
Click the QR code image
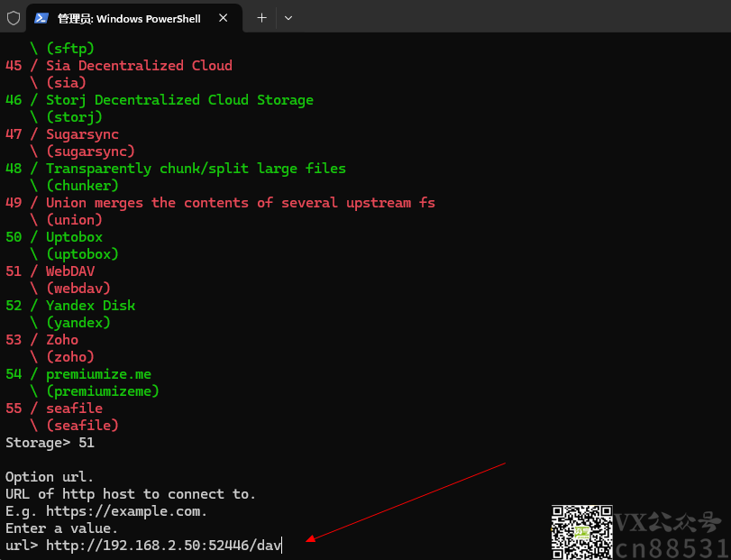tap(581, 532)
